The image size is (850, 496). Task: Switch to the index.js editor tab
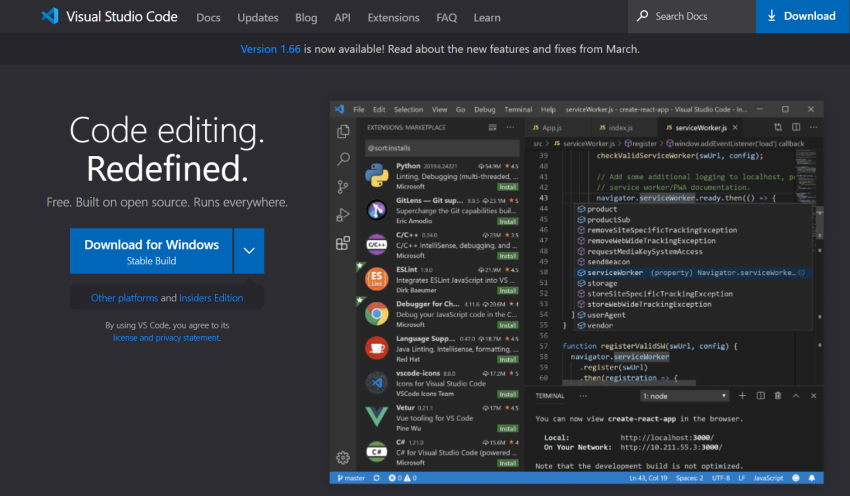click(620, 128)
